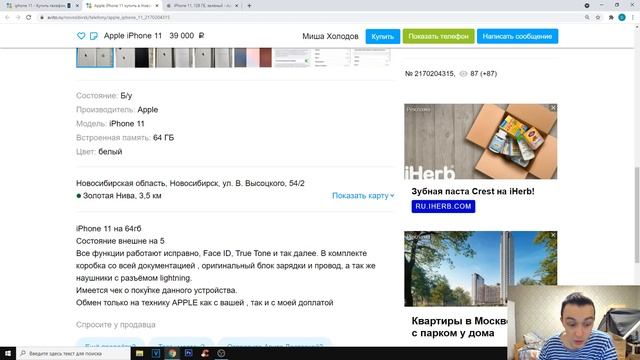
Task: Click Написать сообщение button
Action: pyautogui.click(x=517, y=36)
